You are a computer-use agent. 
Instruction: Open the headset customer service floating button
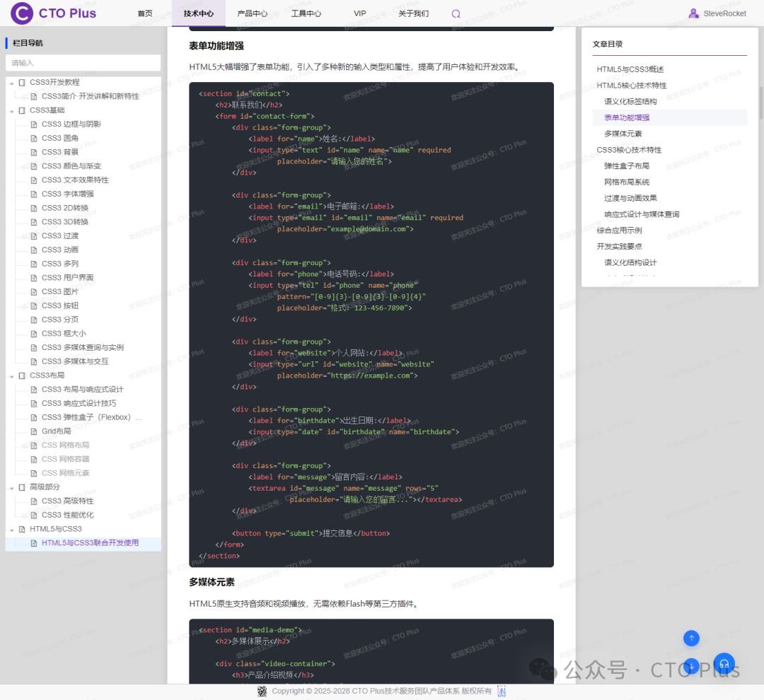(x=724, y=663)
